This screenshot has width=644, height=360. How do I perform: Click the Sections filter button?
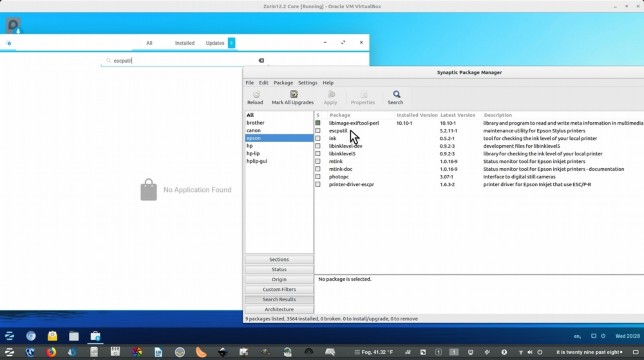click(279, 259)
